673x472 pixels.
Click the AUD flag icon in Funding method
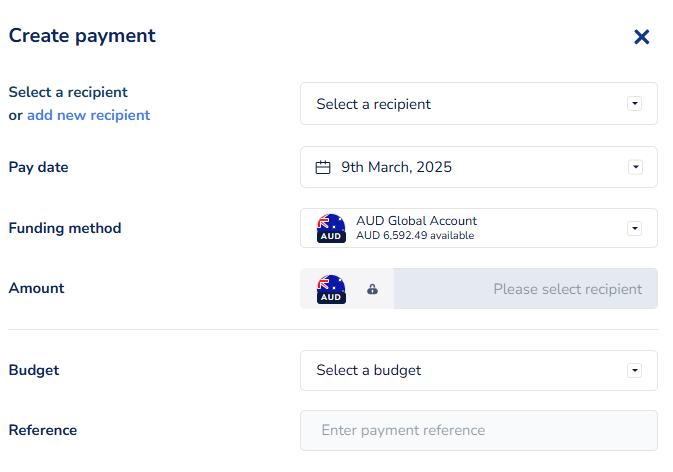[331, 228]
